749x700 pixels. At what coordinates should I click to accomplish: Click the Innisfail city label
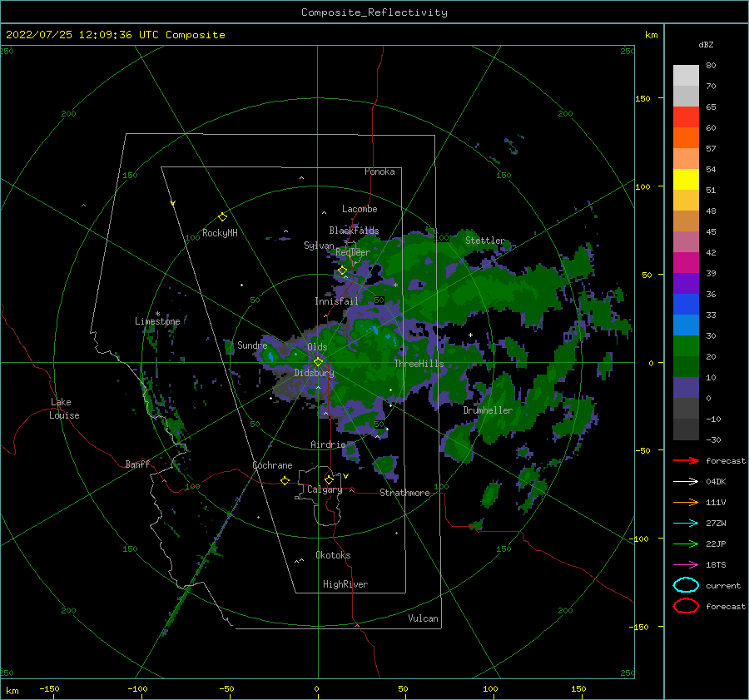coord(336,301)
